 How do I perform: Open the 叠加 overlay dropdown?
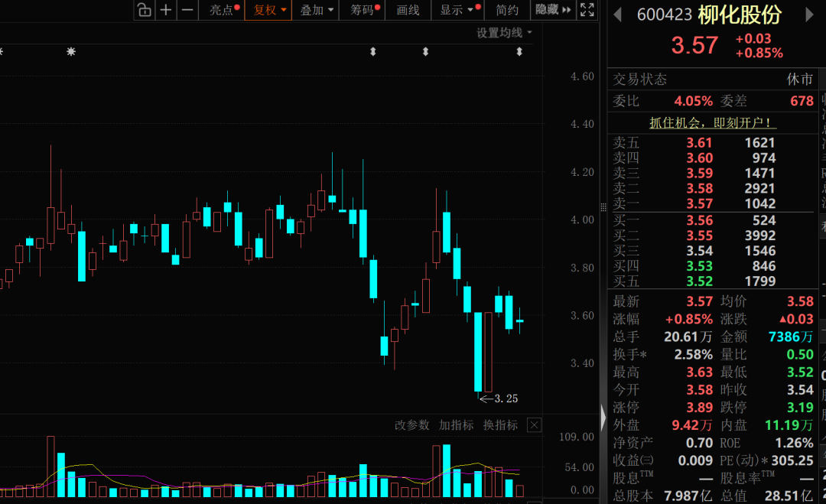317,10
